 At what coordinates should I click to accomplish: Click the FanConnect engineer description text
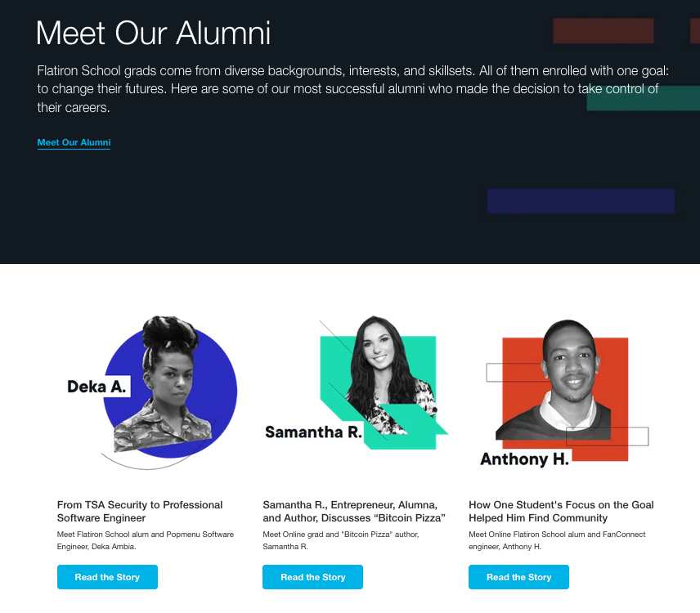tap(557, 540)
